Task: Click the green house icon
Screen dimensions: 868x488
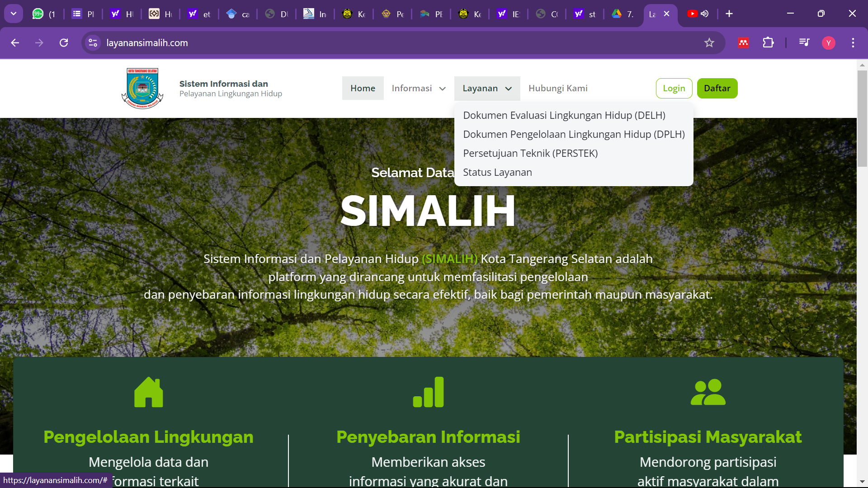Action: tap(148, 392)
